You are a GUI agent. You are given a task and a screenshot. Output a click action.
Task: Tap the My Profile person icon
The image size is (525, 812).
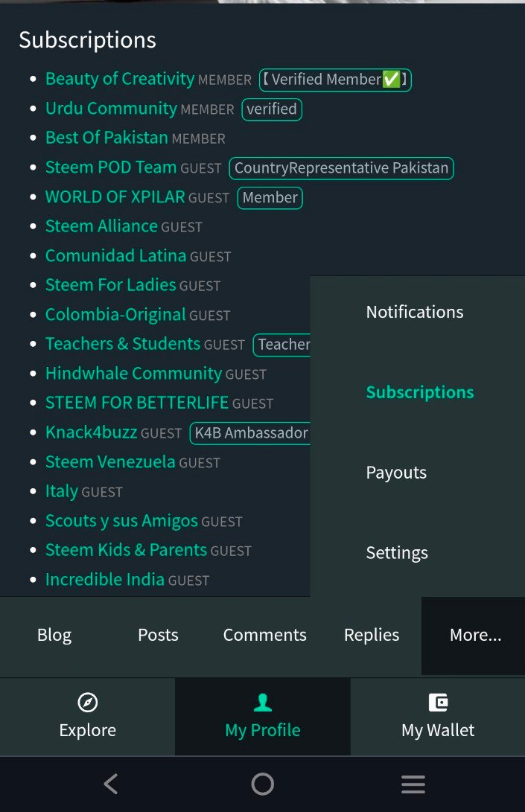click(x=263, y=703)
